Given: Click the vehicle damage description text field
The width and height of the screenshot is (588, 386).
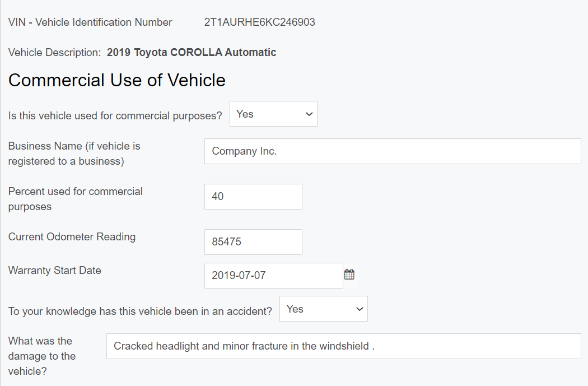Looking at the screenshot, I should click(343, 346).
